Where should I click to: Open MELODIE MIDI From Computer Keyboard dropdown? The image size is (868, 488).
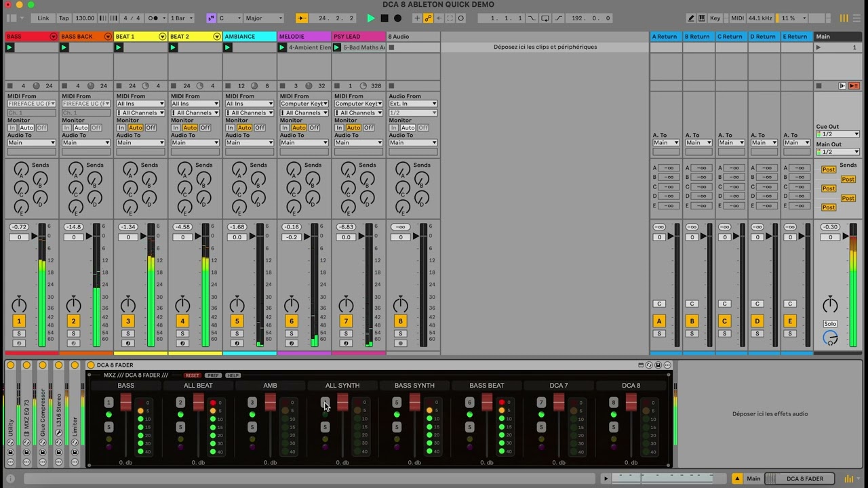pyautogui.click(x=304, y=104)
